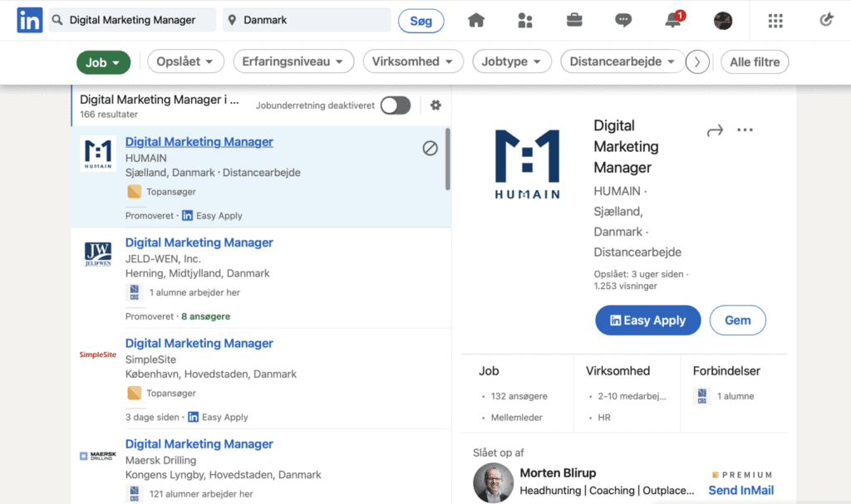Click the large HUMAIN logo in job details

(x=527, y=164)
